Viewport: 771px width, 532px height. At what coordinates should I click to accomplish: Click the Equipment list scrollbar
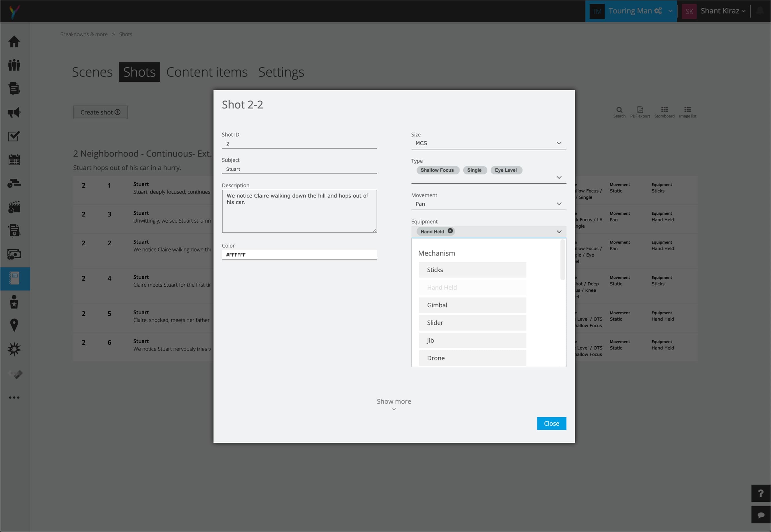click(x=563, y=260)
